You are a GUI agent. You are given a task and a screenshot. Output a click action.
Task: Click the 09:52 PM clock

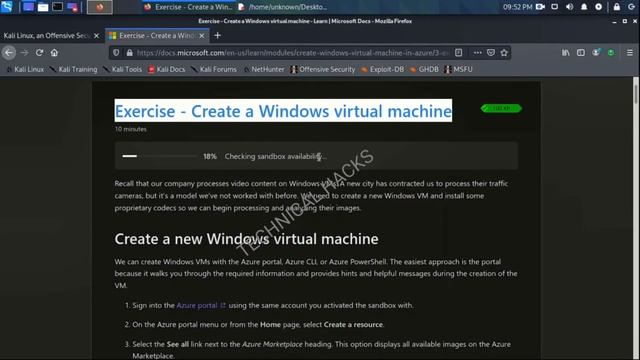coord(517,7)
